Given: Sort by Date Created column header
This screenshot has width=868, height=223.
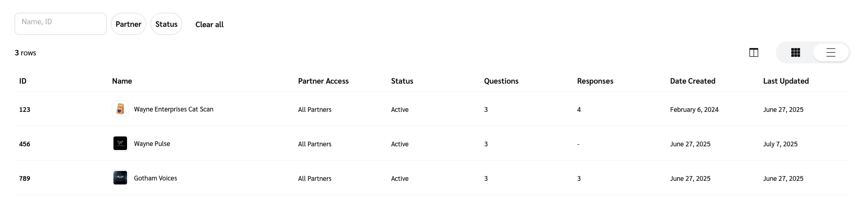Looking at the screenshot, I should [692, 81].
